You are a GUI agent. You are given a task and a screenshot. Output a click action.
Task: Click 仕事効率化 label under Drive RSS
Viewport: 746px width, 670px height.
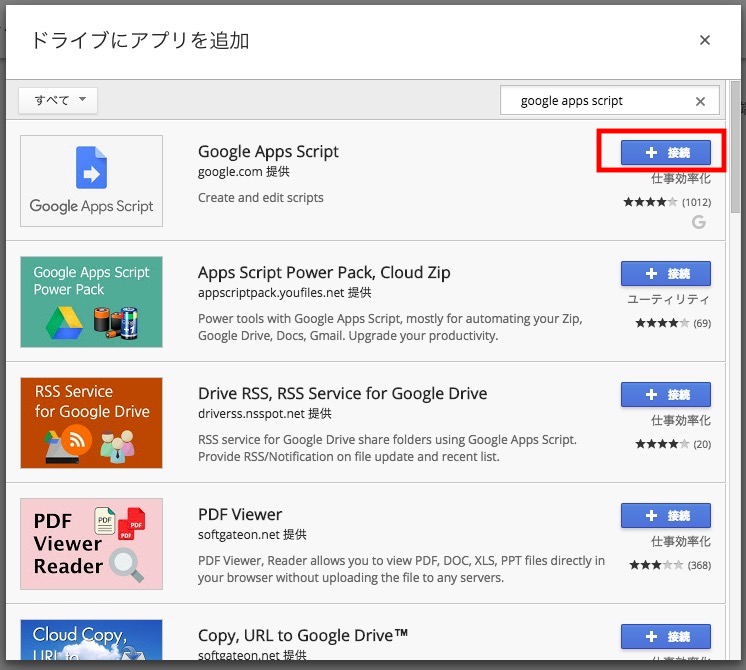coord(681,421)
